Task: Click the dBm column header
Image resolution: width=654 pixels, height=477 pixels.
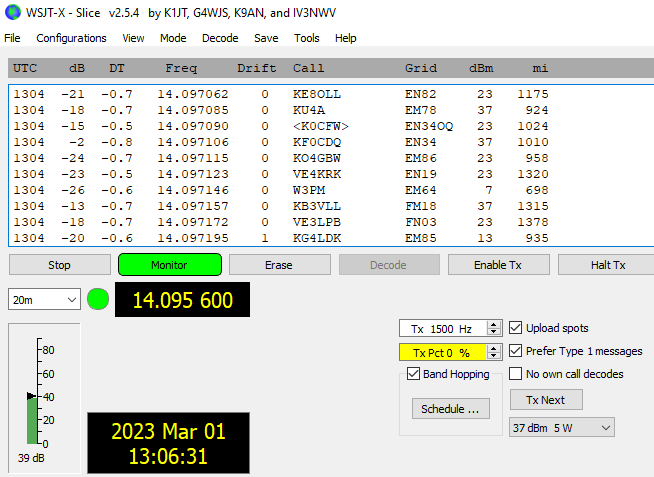Action: [x=481, y=68]
